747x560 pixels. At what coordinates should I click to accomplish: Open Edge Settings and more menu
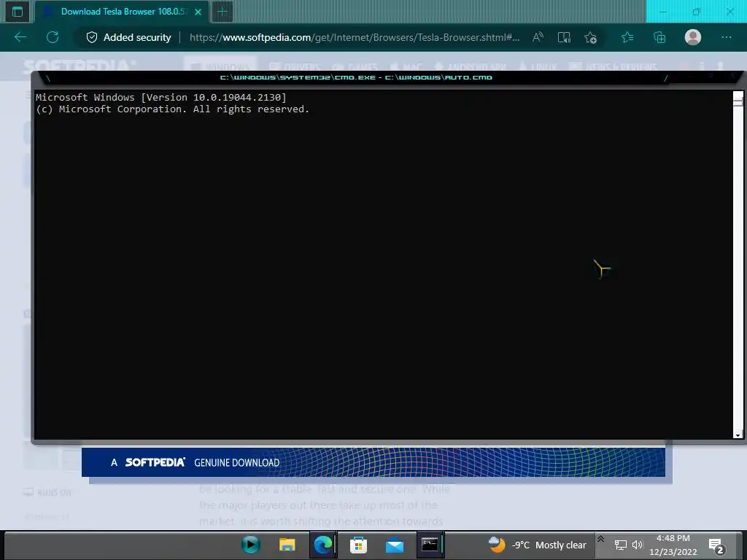(727, 37)
